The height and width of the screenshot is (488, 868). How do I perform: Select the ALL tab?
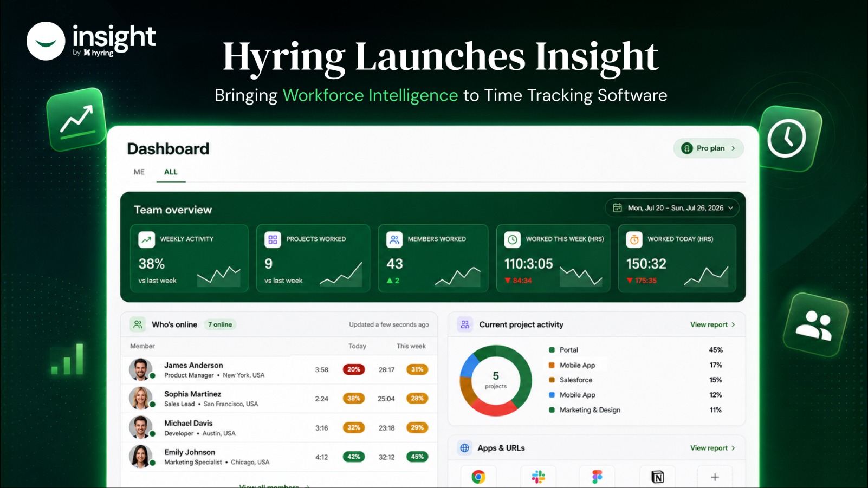pyautogui.click(x=171, y=172)
